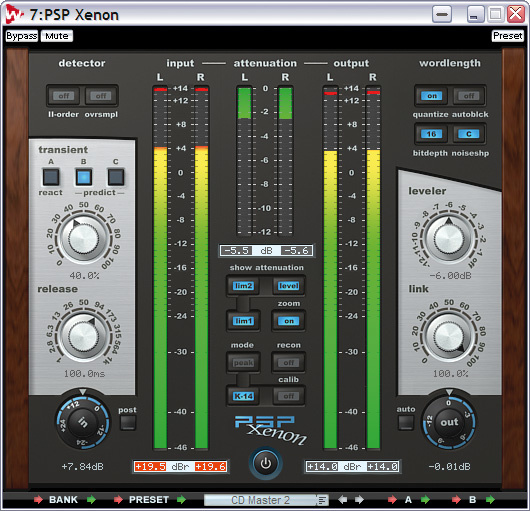Click the bitdepth 16 selector
This screenshot has width=530, height=511.
click(x=432, y=134)
